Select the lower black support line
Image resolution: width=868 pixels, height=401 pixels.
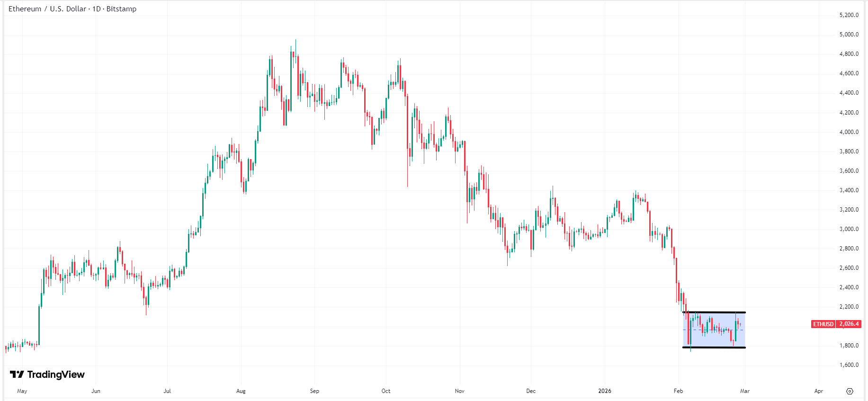tap(715, 348)
